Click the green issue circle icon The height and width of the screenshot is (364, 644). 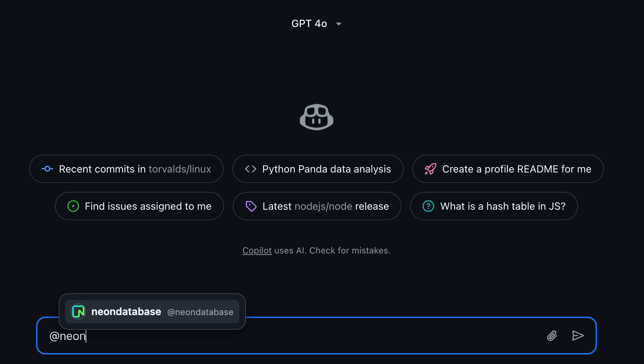point(73,206)
